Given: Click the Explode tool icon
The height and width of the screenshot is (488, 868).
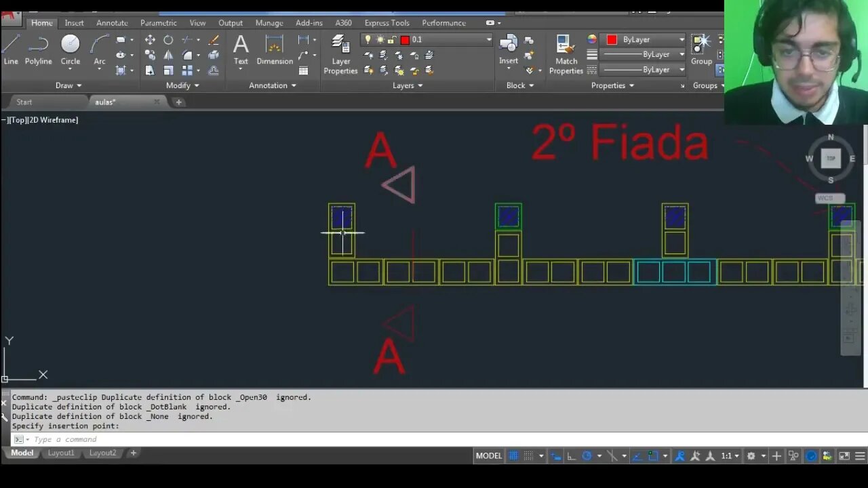Looking at the screenshot, I should pyautogui.click(x=214, y=55).
